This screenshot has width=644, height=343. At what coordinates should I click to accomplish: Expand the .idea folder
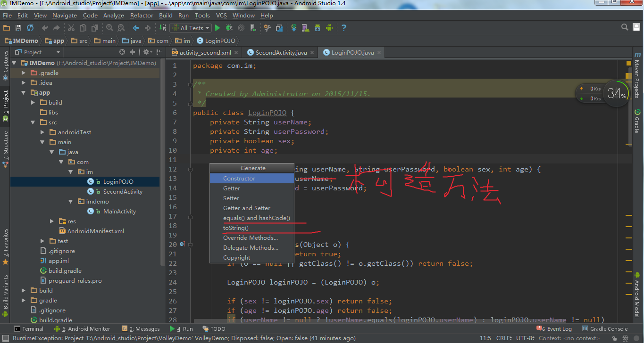pos(24,83)
